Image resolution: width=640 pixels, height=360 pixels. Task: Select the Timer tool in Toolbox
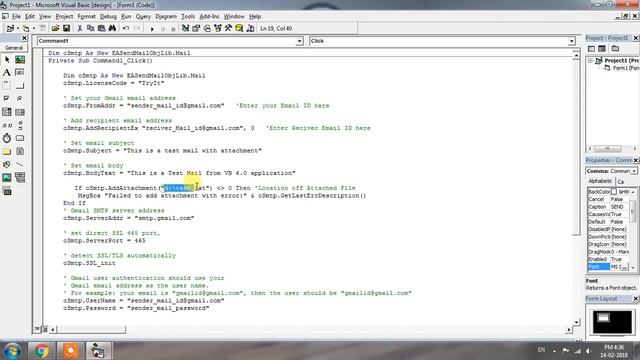pyautogui.click(x=7, y=138)
